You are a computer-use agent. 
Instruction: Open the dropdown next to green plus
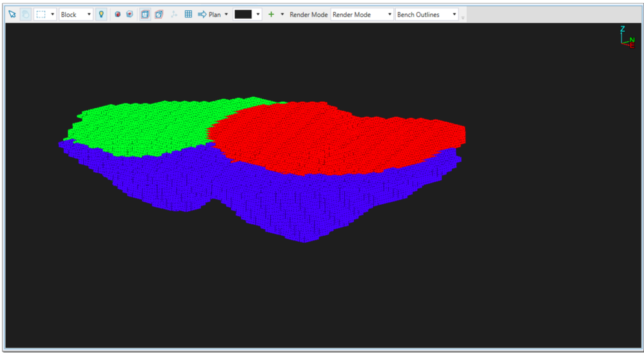point(282,14)
